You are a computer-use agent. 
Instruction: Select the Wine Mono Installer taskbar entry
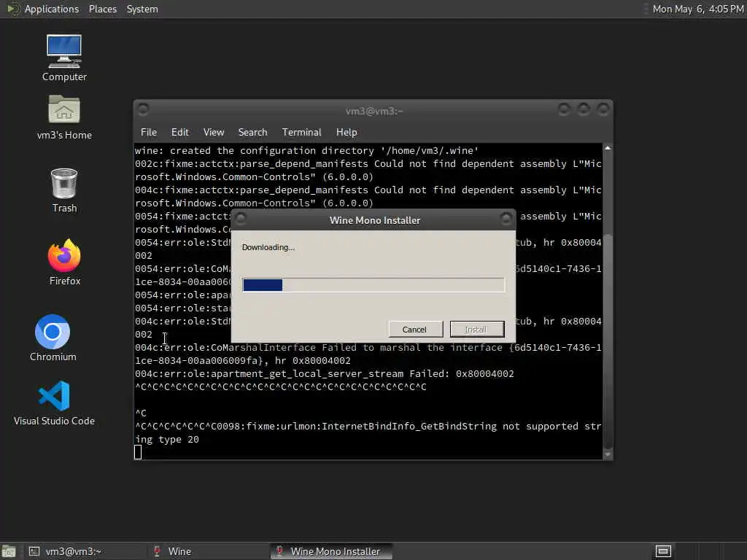pos(331,551)
